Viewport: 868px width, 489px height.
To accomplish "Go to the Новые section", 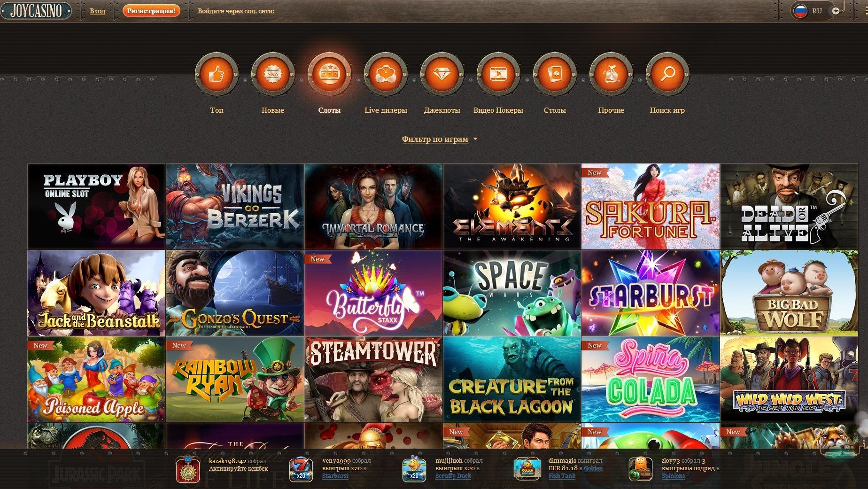I will pos(273,110).
